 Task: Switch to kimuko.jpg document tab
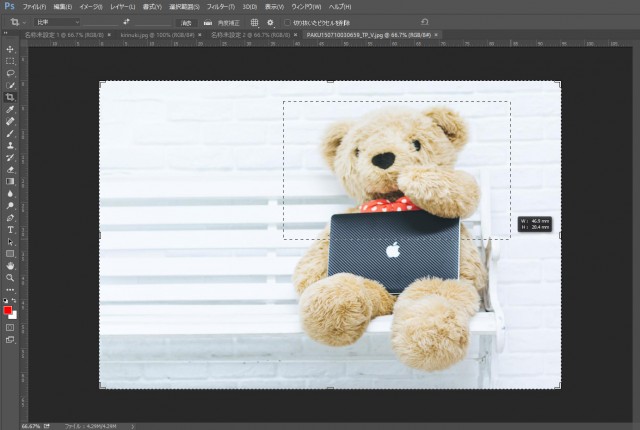pos(147,34)
